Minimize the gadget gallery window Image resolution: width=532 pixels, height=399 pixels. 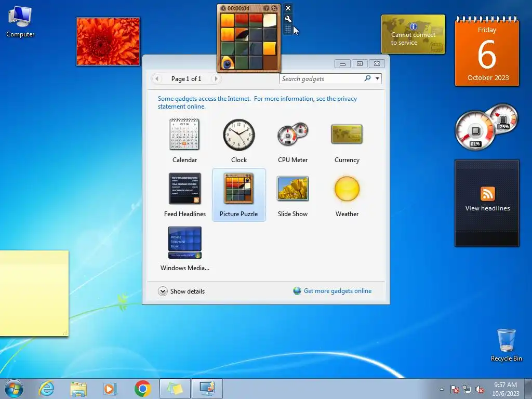click(x=343, y=64)
